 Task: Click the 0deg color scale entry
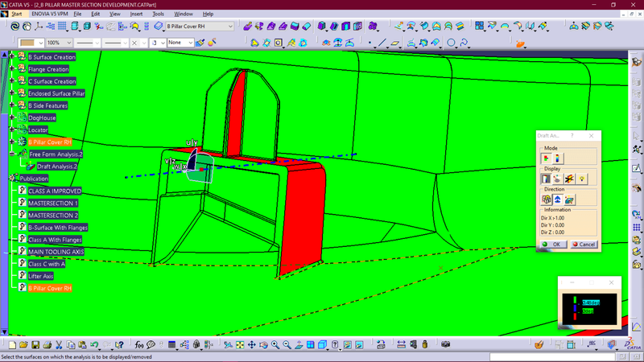588,311
